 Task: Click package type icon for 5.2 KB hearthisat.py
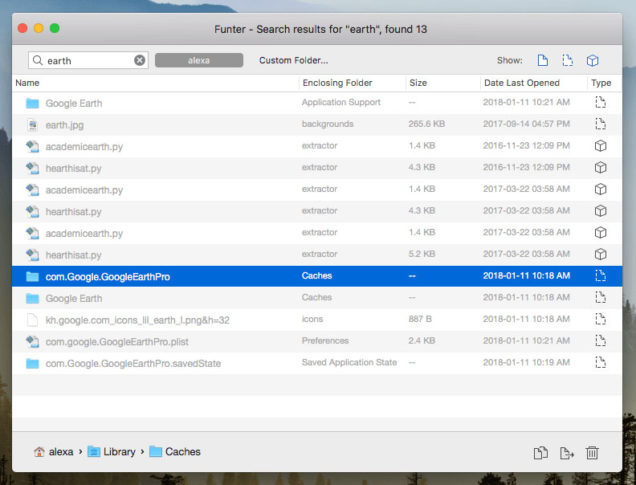(600, 254)
